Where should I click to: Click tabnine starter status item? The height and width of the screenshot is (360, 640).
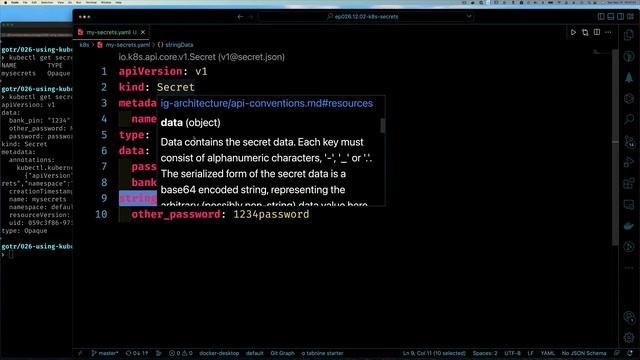tap(322, 353)
